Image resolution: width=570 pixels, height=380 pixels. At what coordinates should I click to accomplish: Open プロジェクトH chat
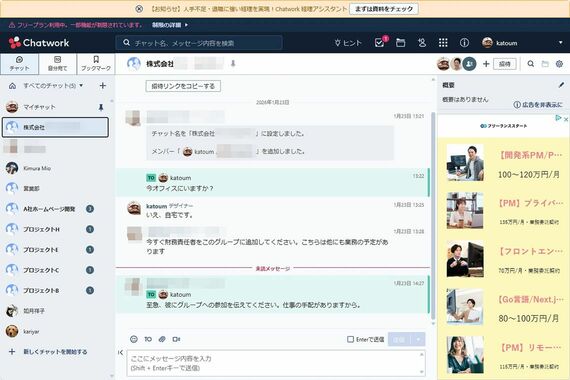tap(55, 229)
